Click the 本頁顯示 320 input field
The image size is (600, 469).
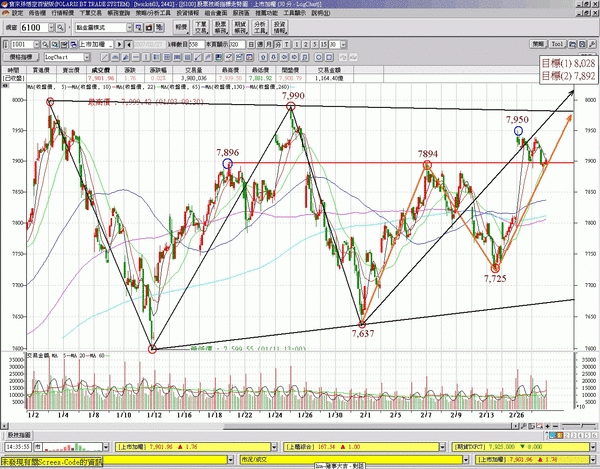pyautogui.click(x=237, y=45)
